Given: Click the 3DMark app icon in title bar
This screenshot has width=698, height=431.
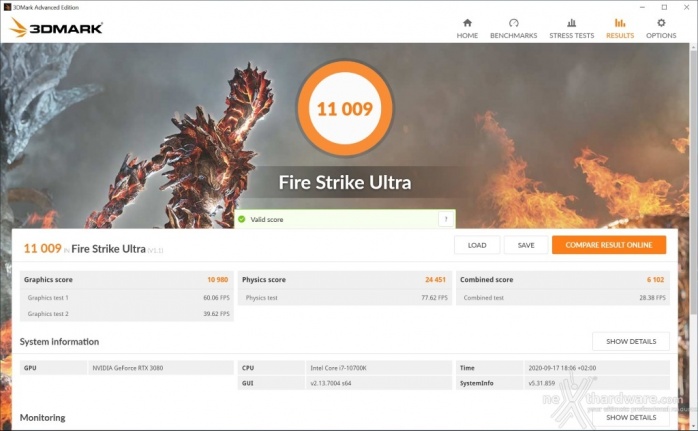Looking at the screenshot, I should [7, 7].
